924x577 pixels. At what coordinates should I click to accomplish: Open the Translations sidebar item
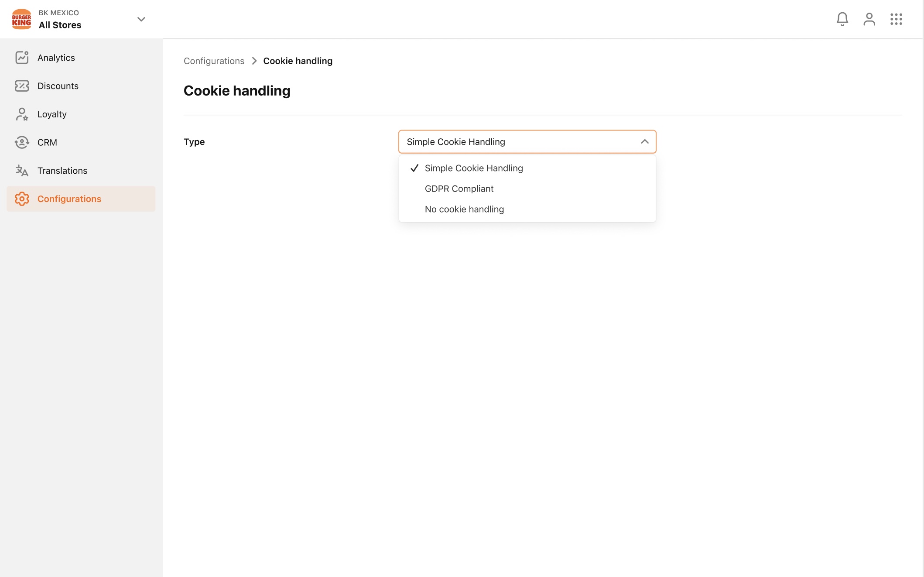click(x=81, y=171)
